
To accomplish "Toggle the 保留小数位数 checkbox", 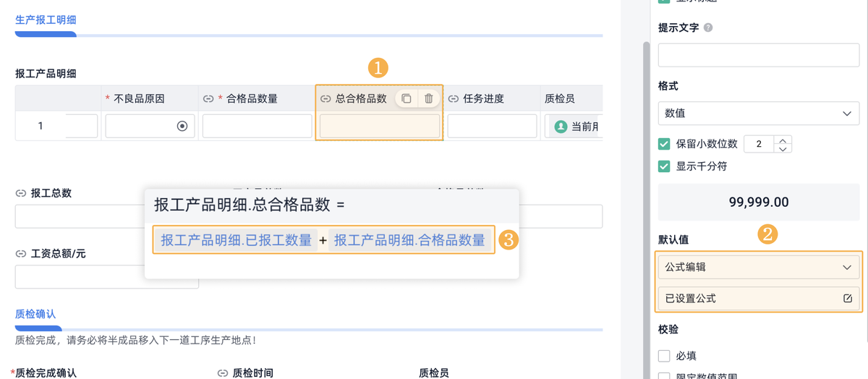I will [664, 144].
